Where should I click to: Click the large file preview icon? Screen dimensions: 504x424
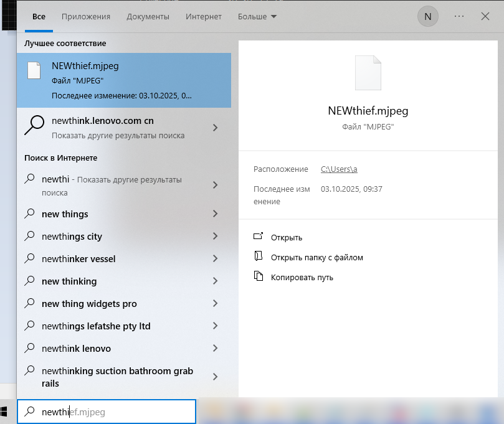click(368, 73)
